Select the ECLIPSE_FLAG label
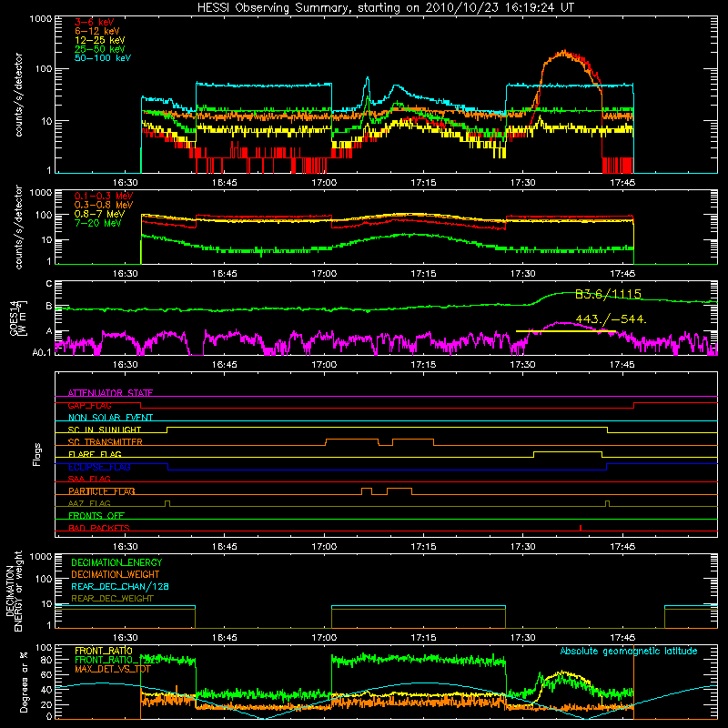 pyautogui.click(x=99, y=467)
